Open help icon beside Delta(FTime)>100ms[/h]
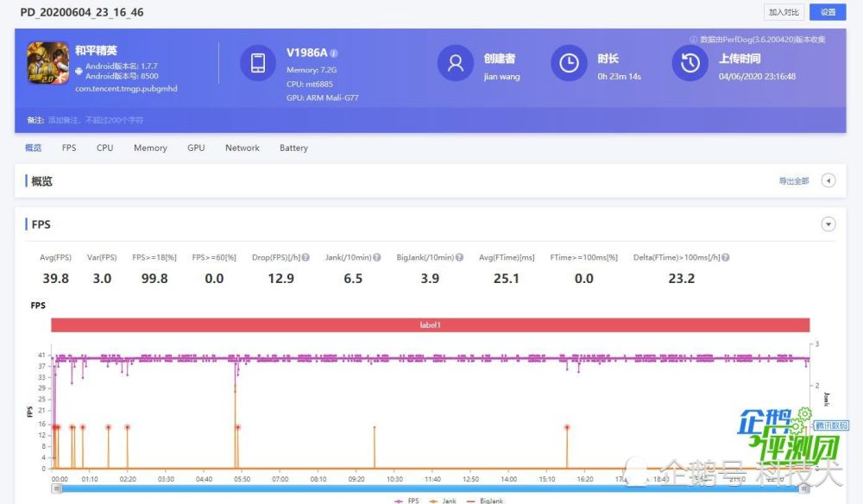The height and width of the screenshot is (504, 863). pyautogui.click(x=726, y=257)
